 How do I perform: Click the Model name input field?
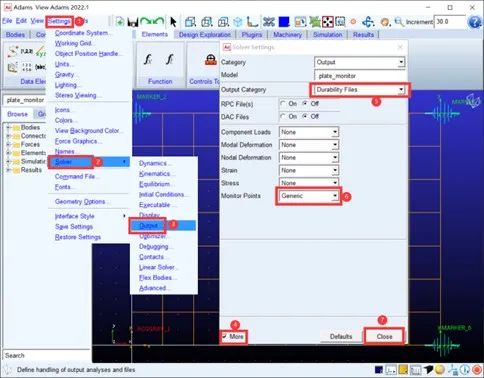coord(360,76)
